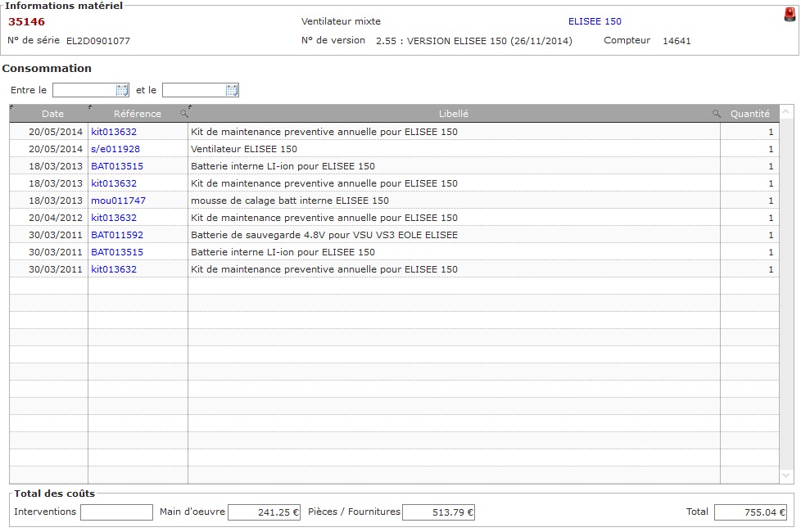Click the search icon in Référence header
This screenshot has width=801, height=532.
pos(184,113)
